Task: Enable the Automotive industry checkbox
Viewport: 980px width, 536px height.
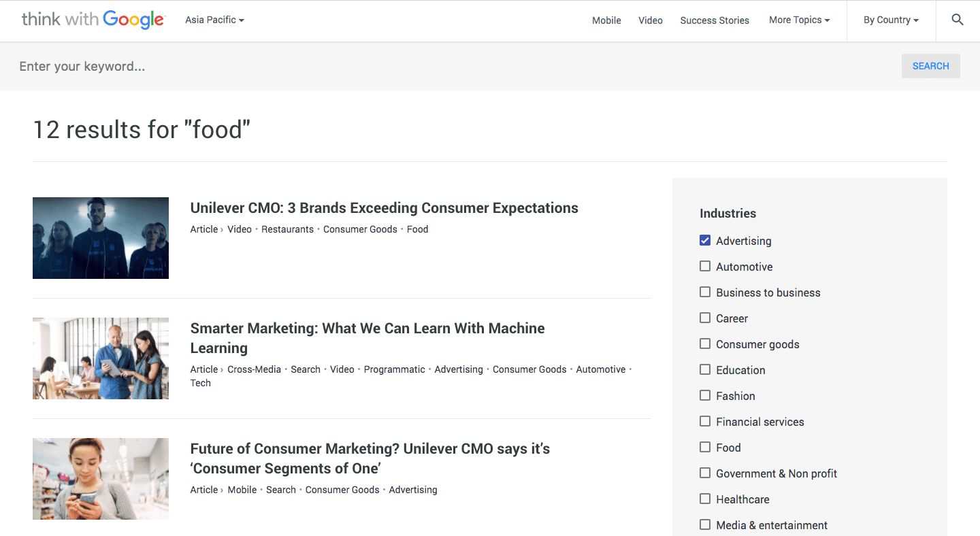Action: point(705,267)
